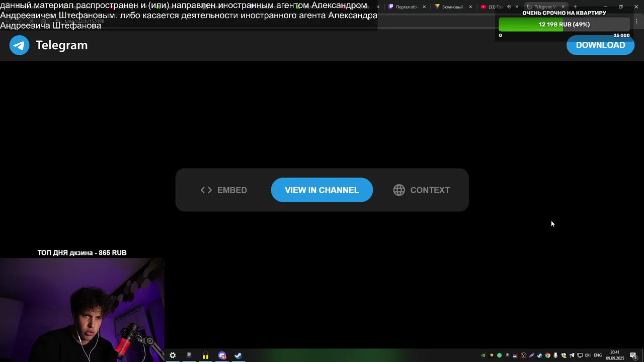Open the notification center icon

point(633,355)
